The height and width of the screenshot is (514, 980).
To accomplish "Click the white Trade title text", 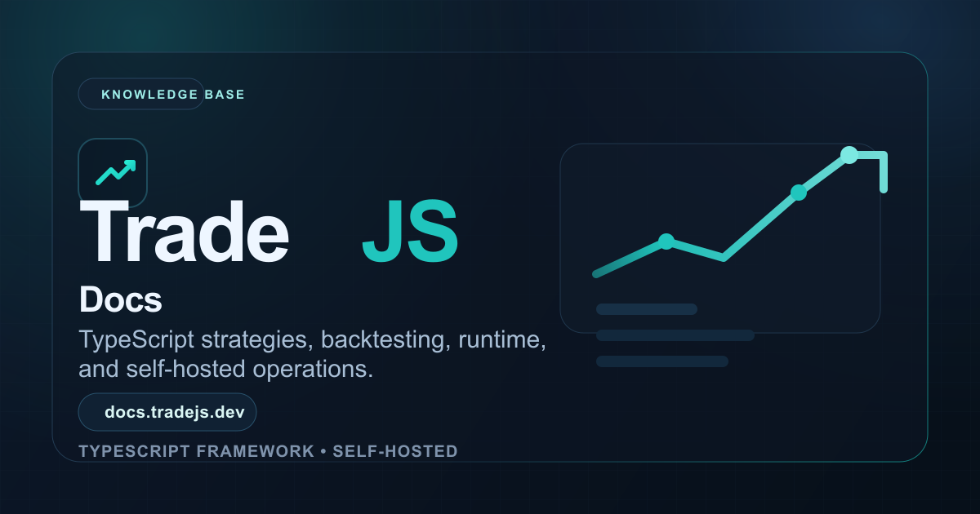I will 185,231.
